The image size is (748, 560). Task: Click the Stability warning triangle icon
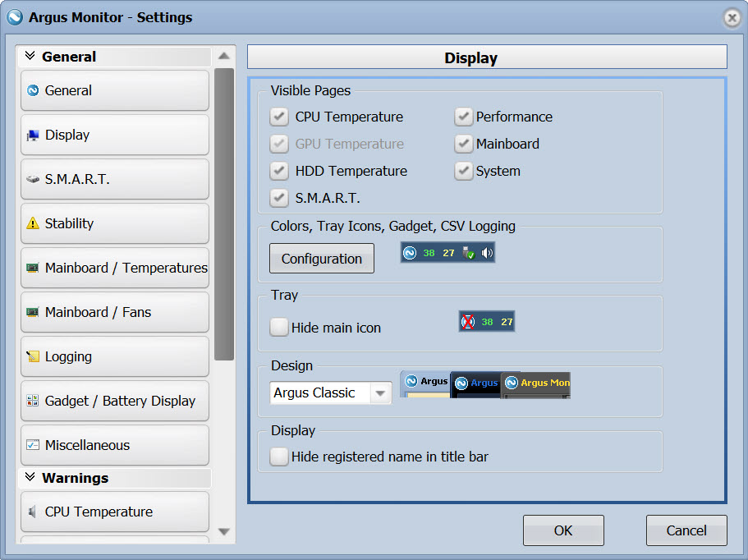coord(33,223)
